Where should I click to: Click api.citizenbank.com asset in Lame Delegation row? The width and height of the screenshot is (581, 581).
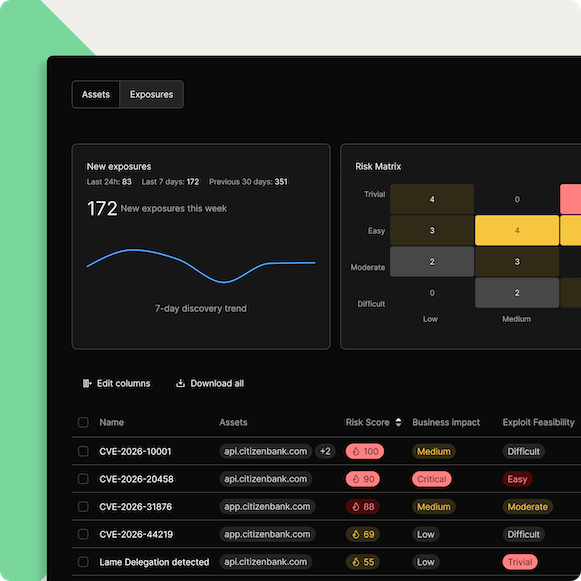265,562
